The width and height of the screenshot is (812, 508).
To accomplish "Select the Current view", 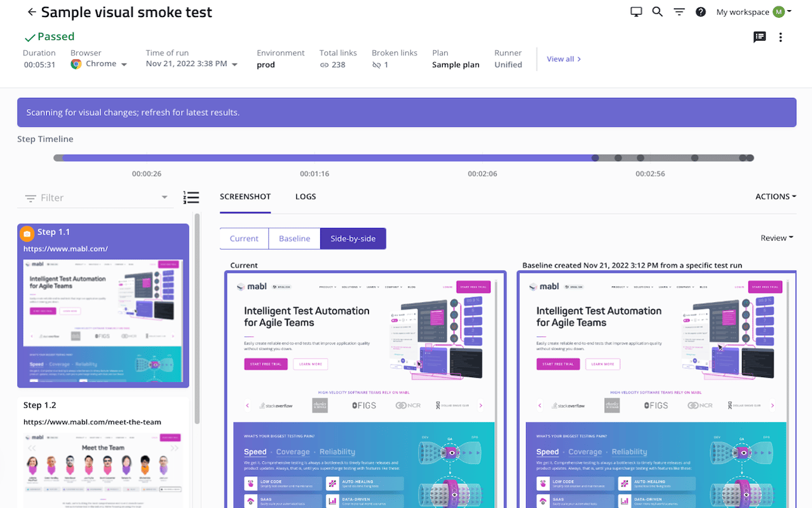I will (x=244, y=238).
